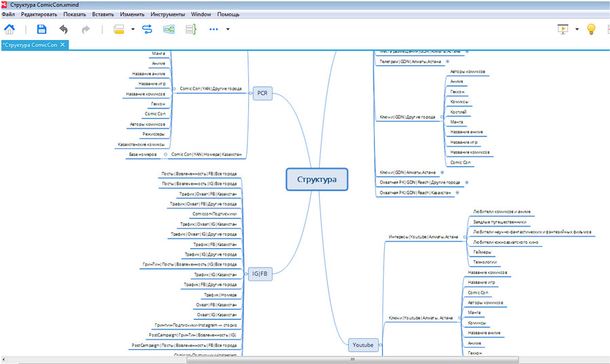Expand Ключи | GDN | Алматы, Астана node
The height and width of the screenshot is (364, 610).
coord(442,172)
